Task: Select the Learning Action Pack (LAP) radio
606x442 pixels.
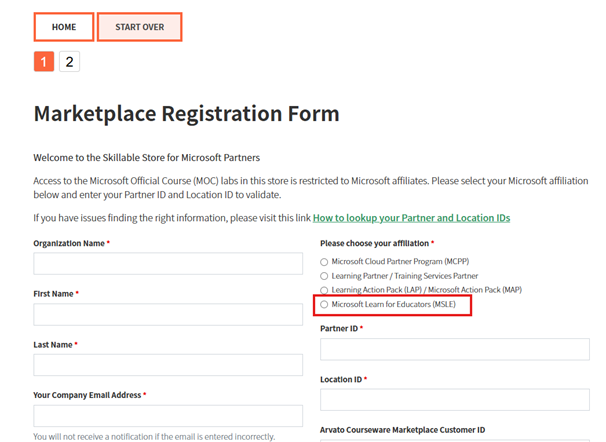Action: (324, 290)
